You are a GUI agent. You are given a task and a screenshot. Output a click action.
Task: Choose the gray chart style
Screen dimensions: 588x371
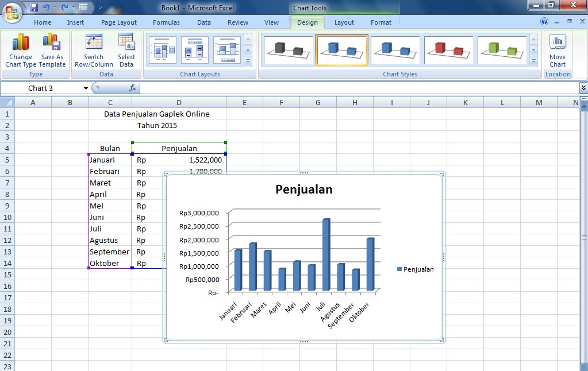pos(289,50)
